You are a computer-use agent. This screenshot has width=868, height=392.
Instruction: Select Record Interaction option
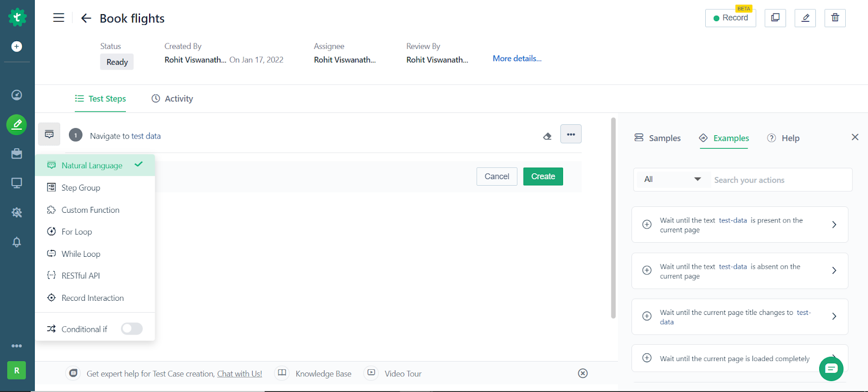click(x=95, y=298)
